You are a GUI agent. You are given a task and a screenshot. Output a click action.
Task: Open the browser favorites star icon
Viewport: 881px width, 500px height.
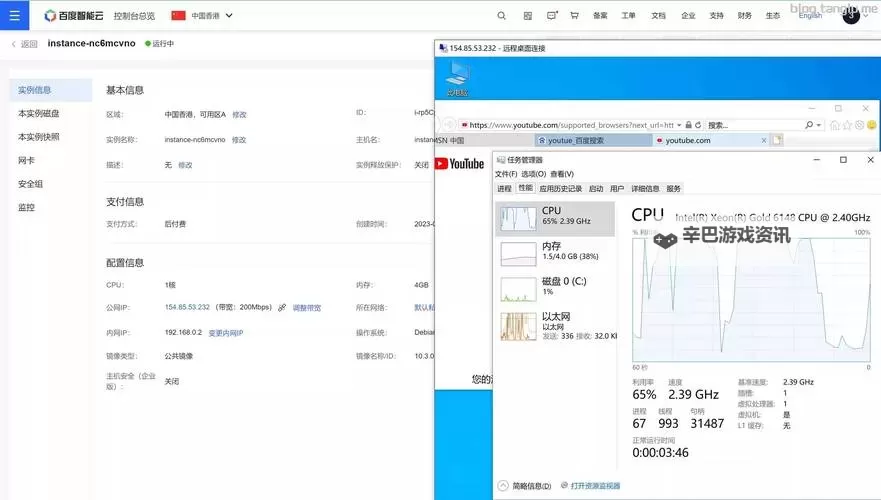click(847, 125)
